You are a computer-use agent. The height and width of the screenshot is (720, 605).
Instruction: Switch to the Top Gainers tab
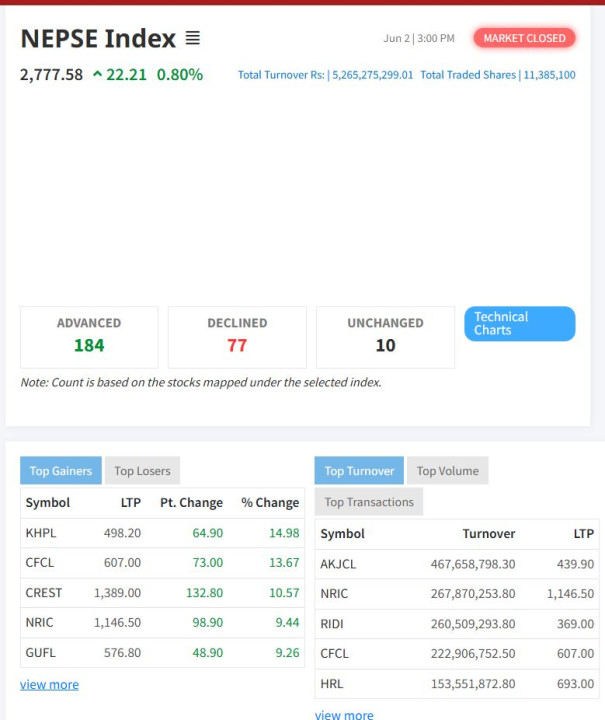coord(61,471)
